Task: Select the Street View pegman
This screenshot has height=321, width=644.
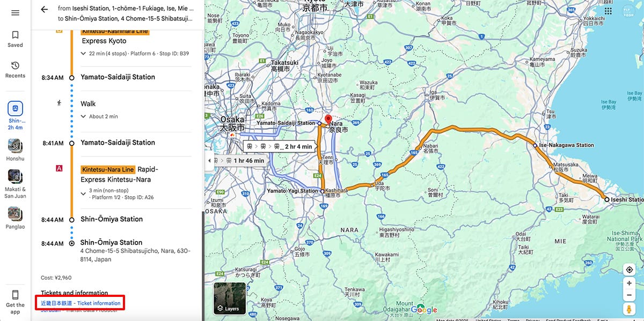Action: click(x=628, y=309)
